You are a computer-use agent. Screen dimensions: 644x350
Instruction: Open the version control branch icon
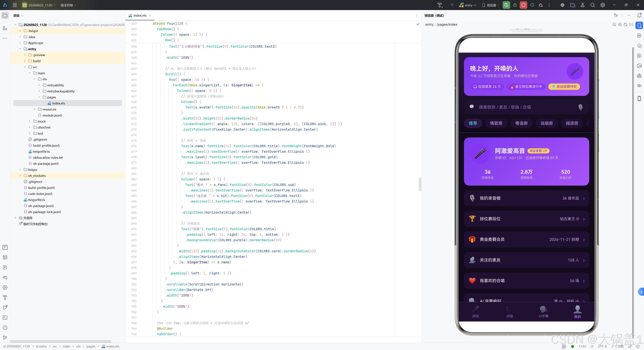pyautogui.click(x=5, y=337)
